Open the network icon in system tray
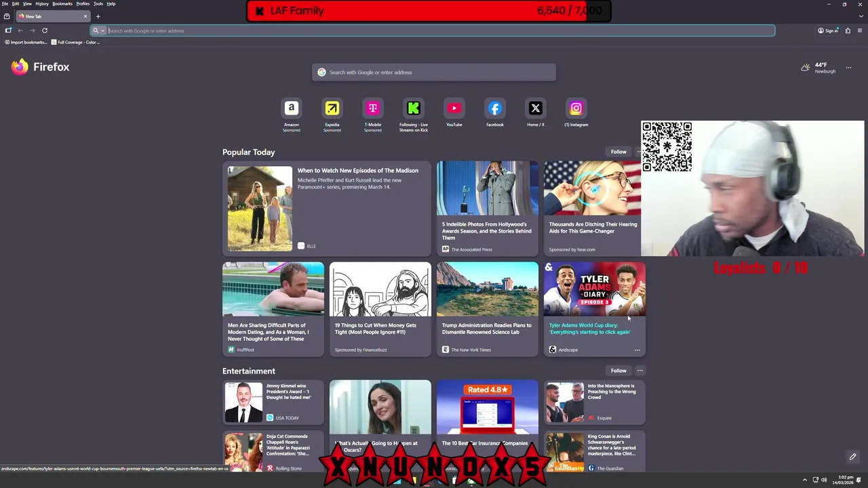 click(x=815, y=480)
